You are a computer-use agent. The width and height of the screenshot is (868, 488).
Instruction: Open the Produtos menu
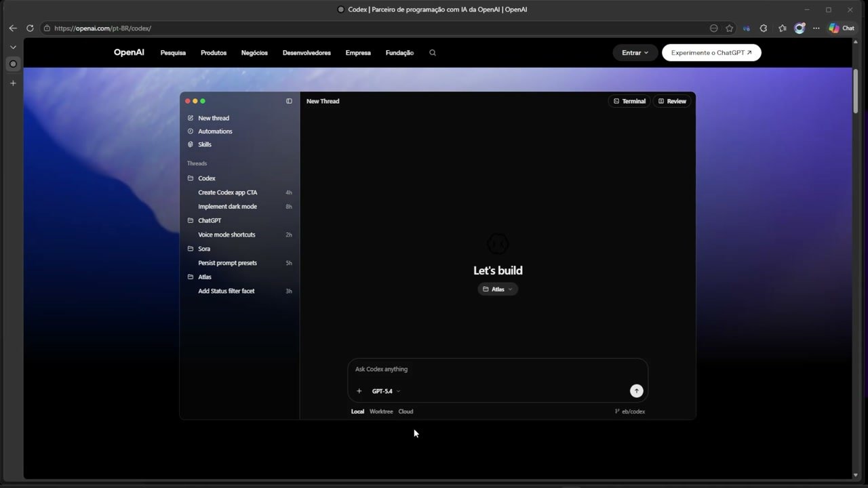point(214,53)
